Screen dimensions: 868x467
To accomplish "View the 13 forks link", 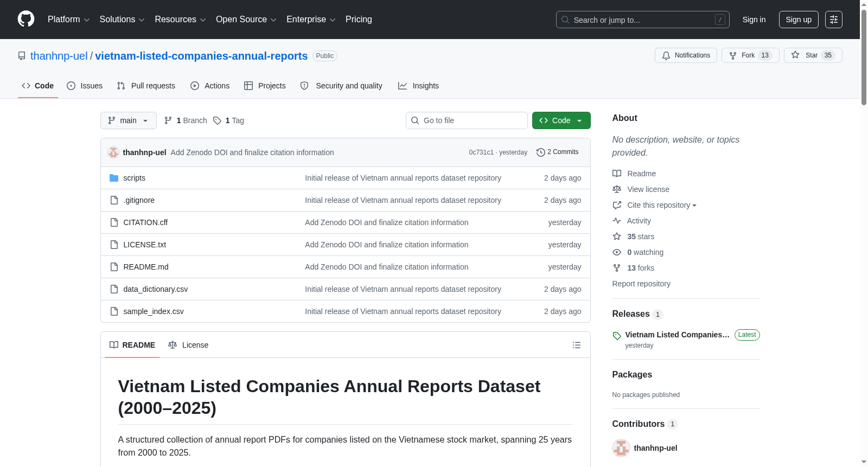I will pyautogui.click(x=634, y=268).
